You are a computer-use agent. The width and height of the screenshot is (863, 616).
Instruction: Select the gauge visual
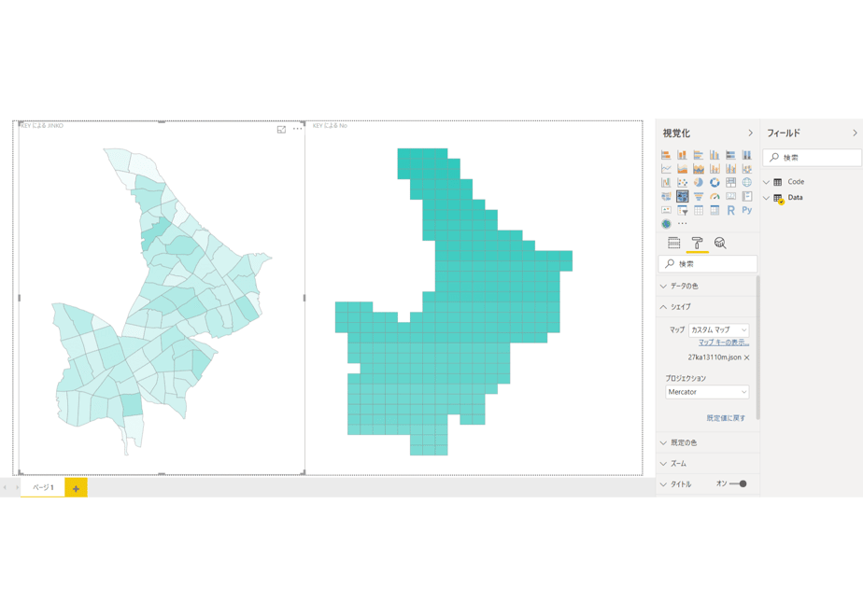pos(714,196)
